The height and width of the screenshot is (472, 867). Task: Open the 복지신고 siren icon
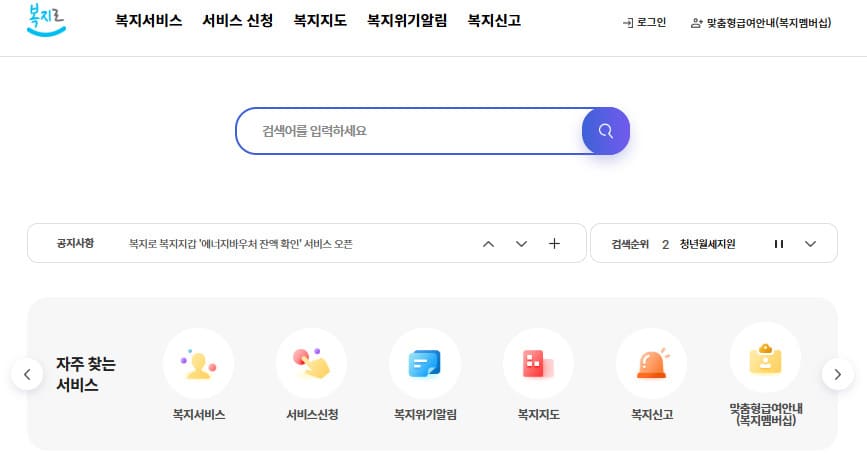click(x=651, y=363)
